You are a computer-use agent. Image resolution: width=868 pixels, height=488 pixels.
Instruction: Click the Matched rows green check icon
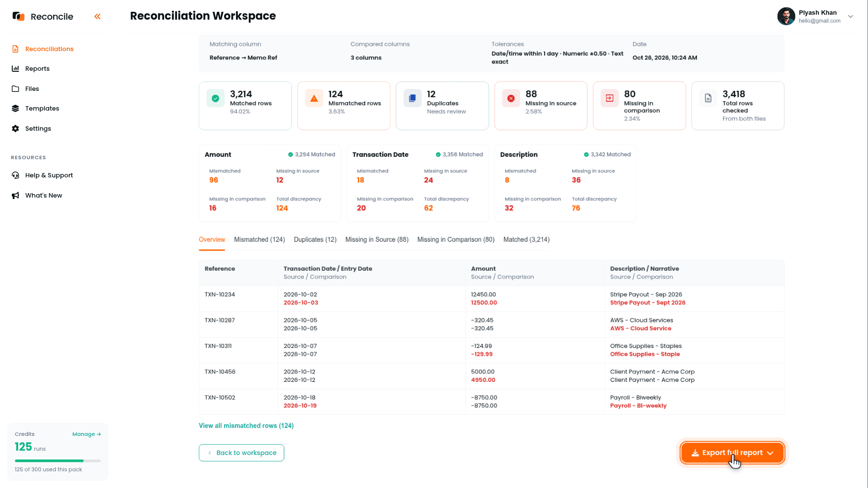tap(215, 98)
